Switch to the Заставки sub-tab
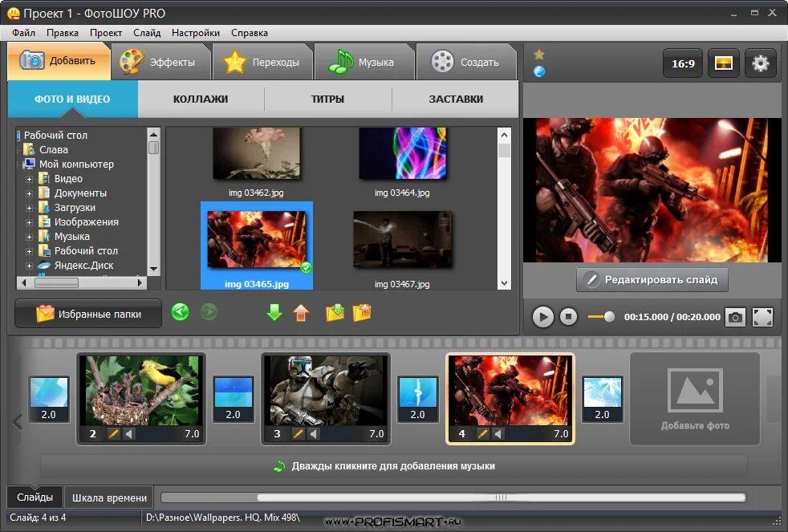 tap(456, 99)
